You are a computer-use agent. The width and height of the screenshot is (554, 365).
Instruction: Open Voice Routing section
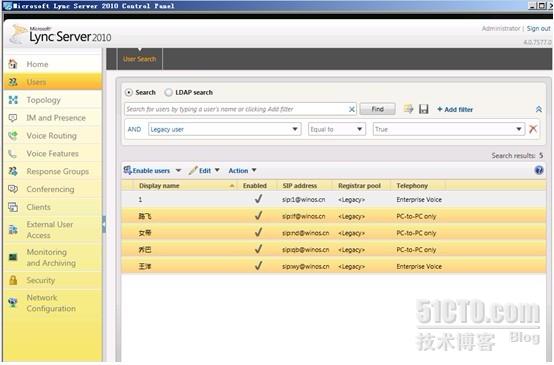[53, 136]
